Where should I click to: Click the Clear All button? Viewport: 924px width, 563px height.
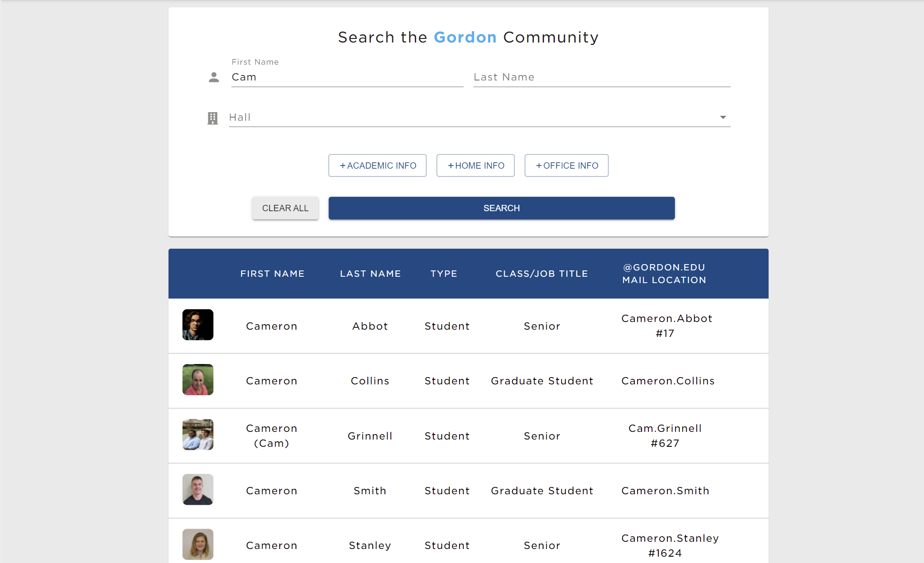(285, 208)
